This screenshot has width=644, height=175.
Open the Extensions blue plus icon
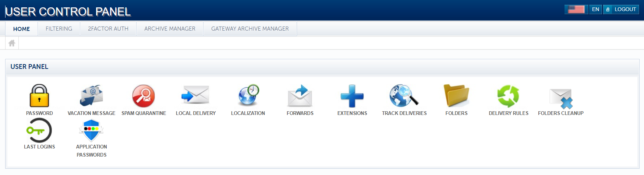(x=352, y=96)
